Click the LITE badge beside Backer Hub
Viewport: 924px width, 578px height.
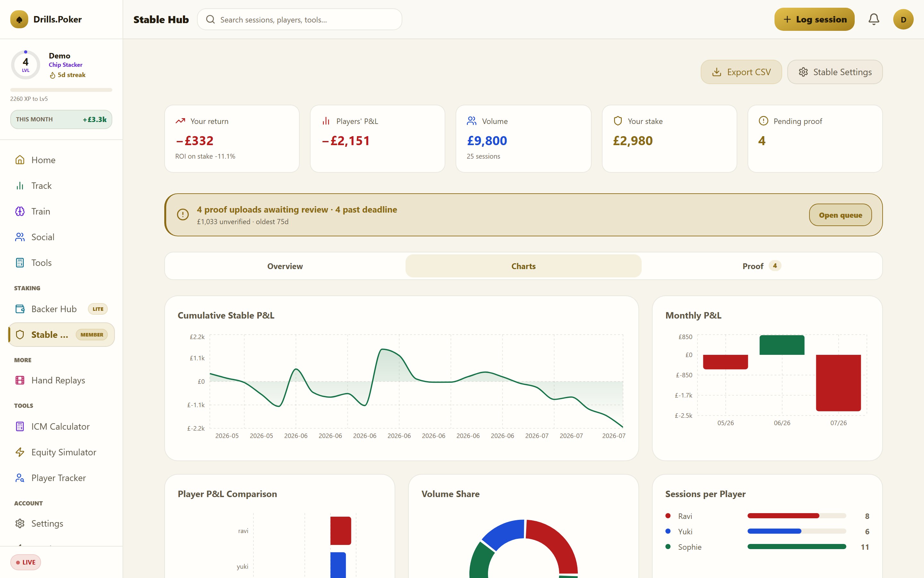pos(98,309)
